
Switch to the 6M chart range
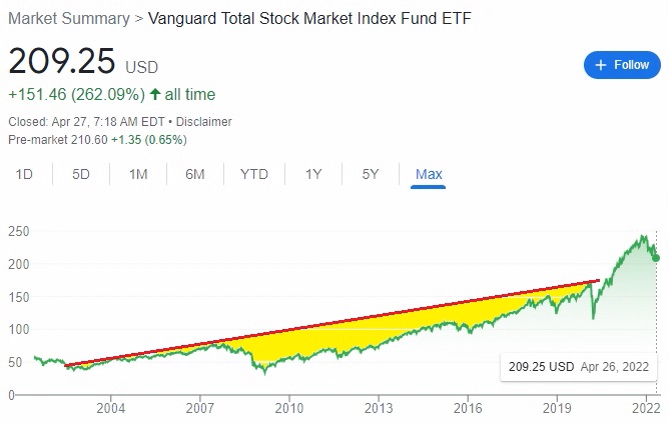click(195, 174)
